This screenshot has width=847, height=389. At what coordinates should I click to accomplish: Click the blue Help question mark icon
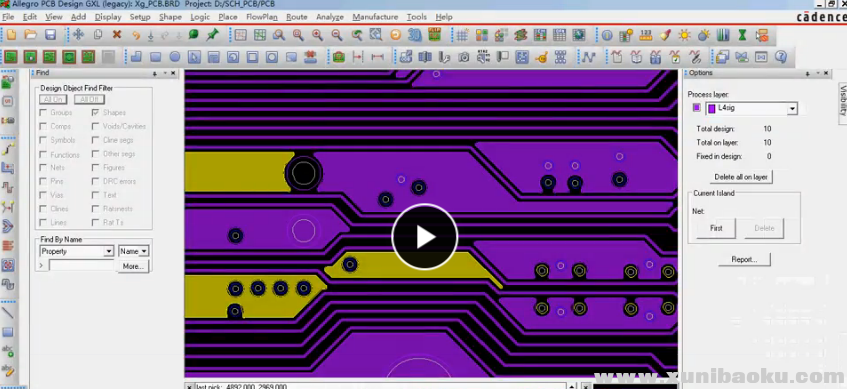coord(780,57)
